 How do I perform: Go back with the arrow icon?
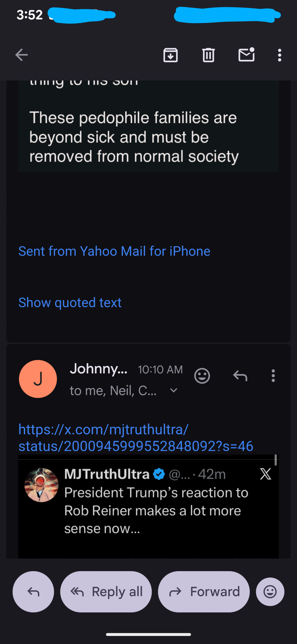pos(22,55)
